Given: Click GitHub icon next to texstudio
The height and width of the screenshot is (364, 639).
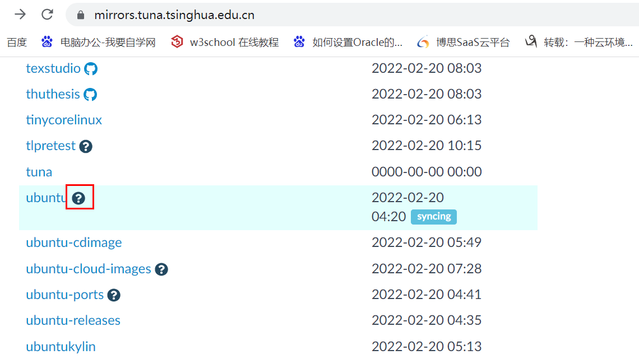Looking at the screenshot, I should point(91,69).
